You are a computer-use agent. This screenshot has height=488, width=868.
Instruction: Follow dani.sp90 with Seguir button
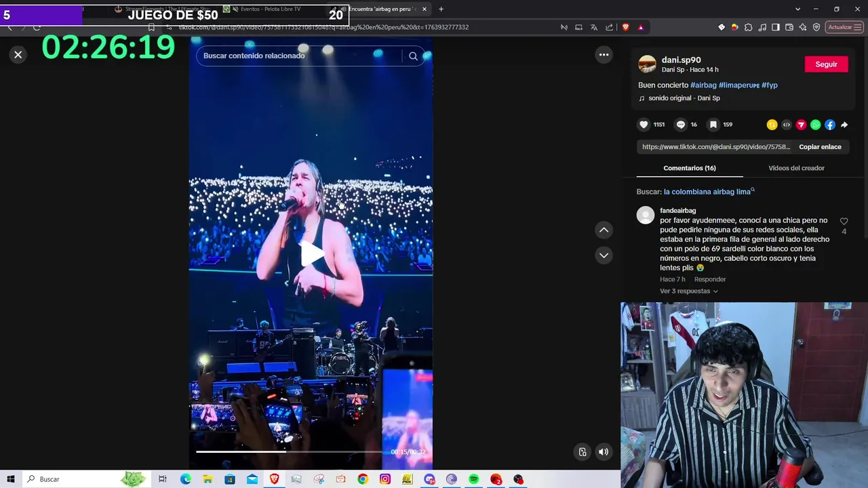point(826,64)
